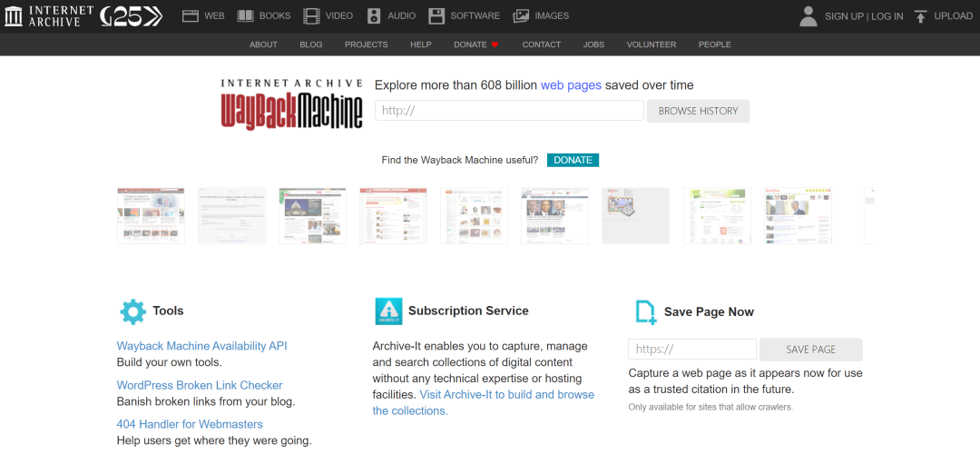Open thumbnail with grid of product images

click(x=474, y=216)
